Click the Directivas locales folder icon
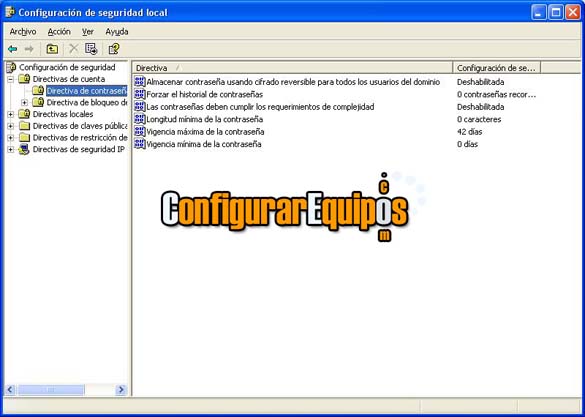Image resolution: width=585 pixels, height=417 pixels. (x=24, y=114)
